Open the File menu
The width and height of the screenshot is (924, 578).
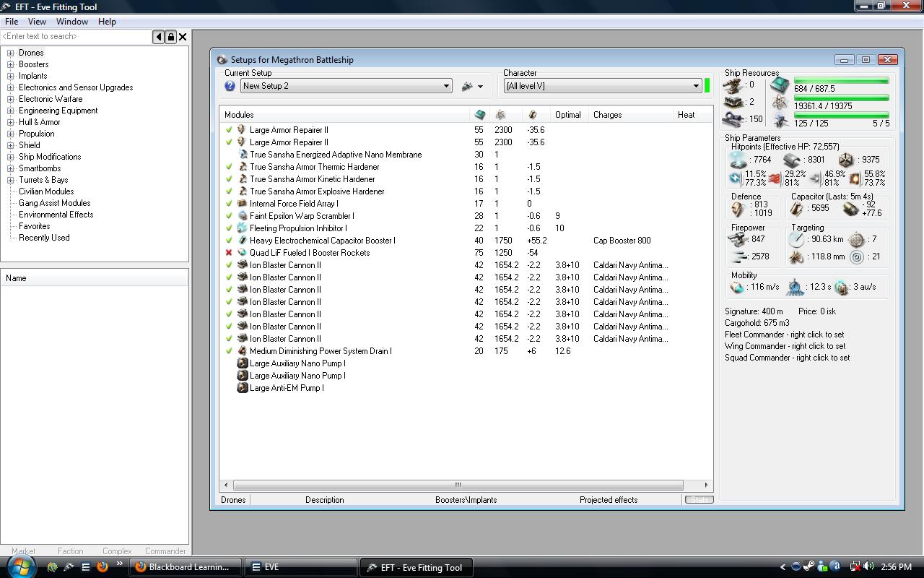click(12, 22)
